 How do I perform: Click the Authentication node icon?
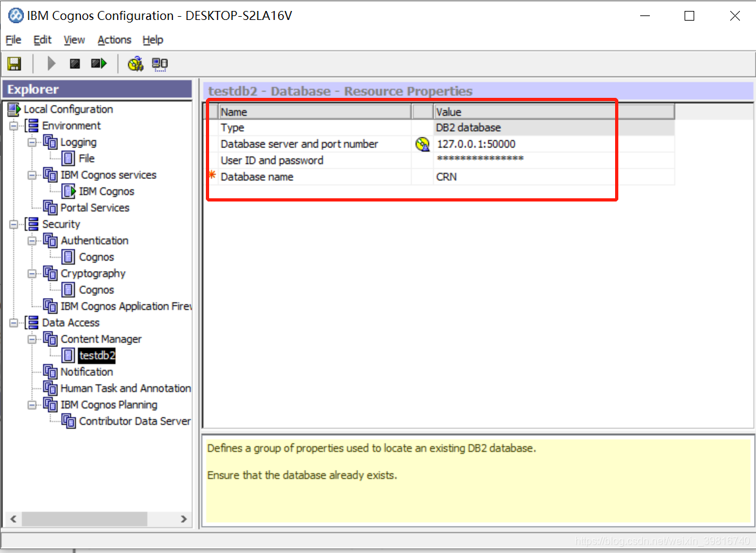pos(50,241)
